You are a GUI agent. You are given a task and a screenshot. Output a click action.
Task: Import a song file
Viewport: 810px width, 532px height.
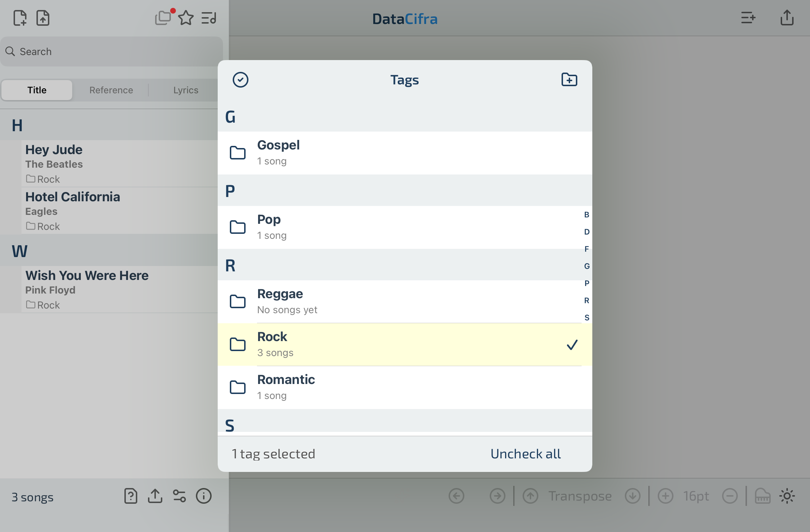pos(43,18)
